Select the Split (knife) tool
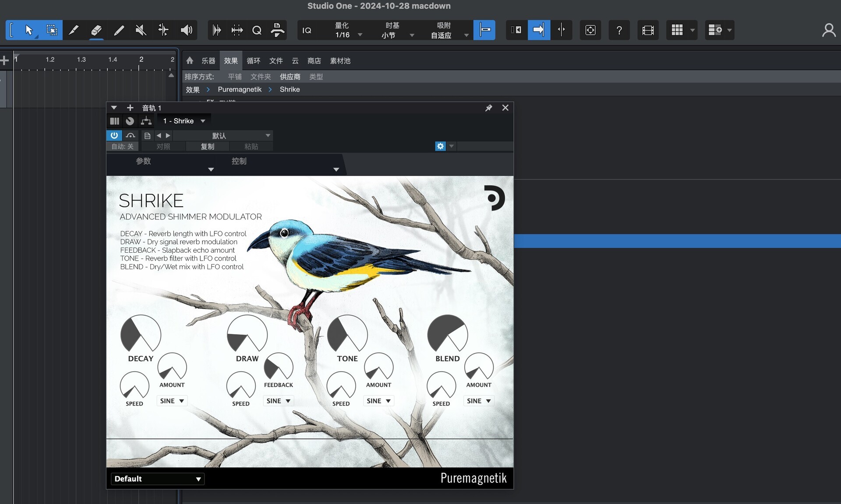This screenshot has height=504, width=841. 74,30
